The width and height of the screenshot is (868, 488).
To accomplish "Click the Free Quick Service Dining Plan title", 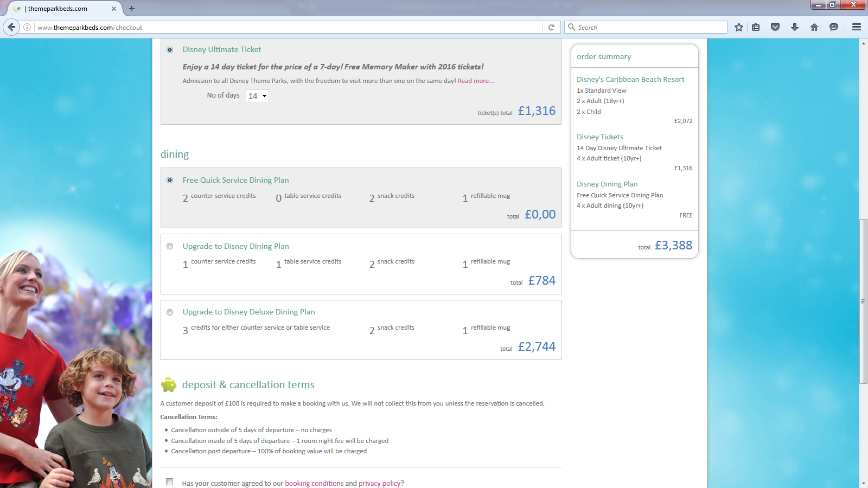I will pyautogui.click(x=235, y=180).
